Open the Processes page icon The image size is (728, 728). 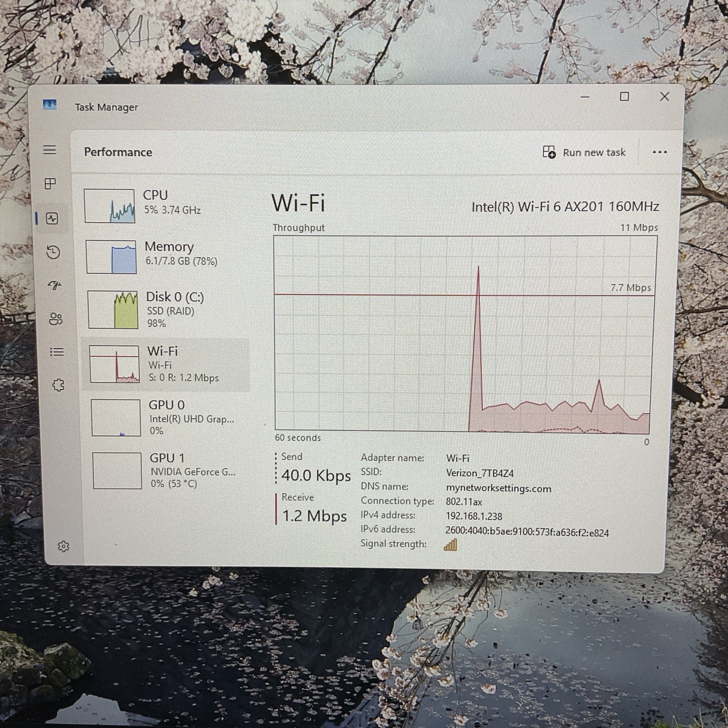tap(50, 183)
